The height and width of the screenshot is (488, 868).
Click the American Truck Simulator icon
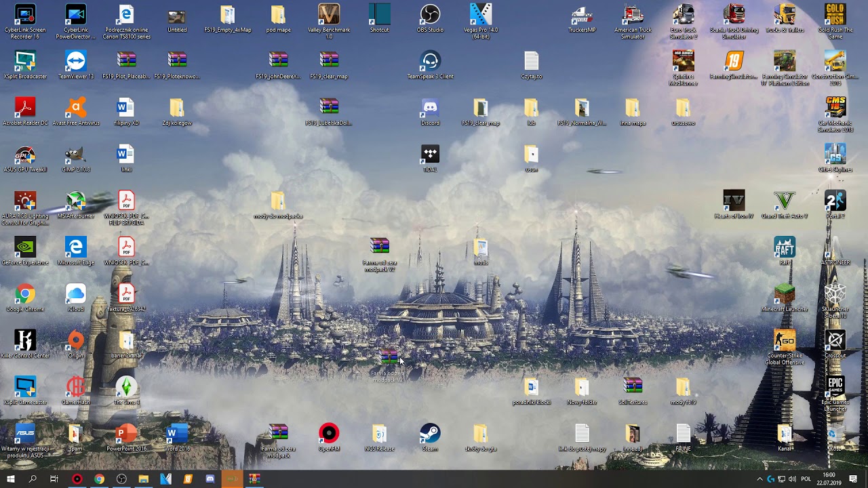pyautogui.click(x=633, y=21)
